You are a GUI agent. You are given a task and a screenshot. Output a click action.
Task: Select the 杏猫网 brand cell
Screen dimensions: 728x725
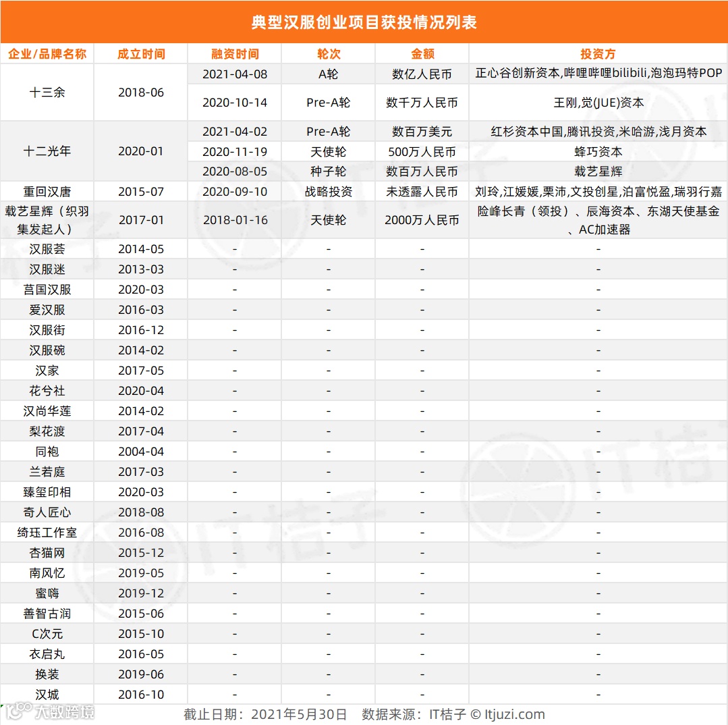click(x=47, y=553)
